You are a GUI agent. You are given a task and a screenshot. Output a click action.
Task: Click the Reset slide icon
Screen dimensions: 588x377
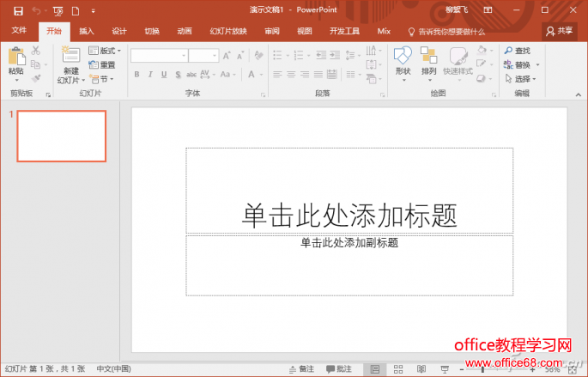[102, 64]
